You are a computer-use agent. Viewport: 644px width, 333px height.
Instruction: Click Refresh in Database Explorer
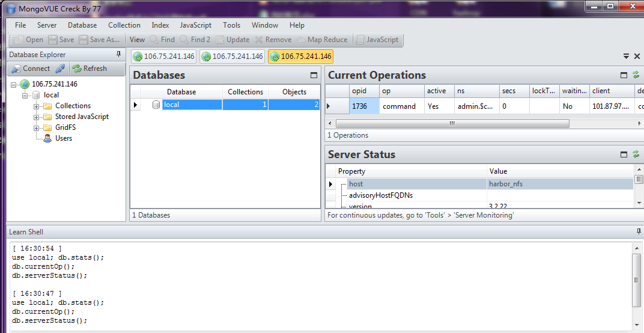[90, 69]
